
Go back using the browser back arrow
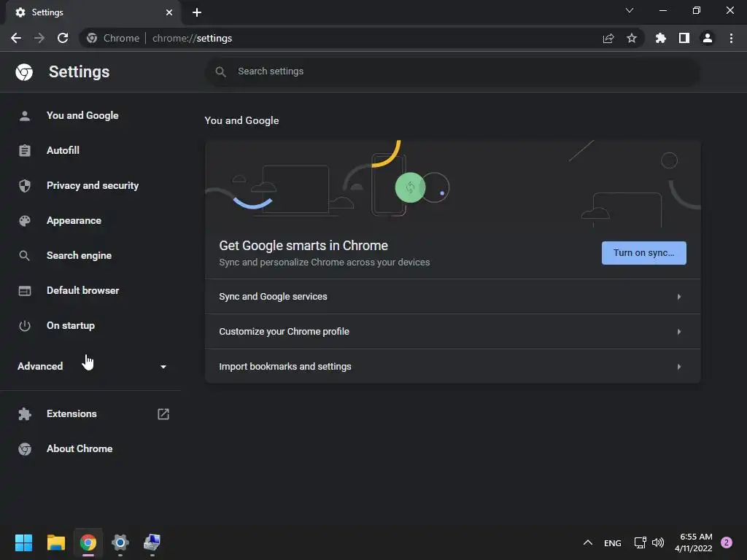coord(16,38)
